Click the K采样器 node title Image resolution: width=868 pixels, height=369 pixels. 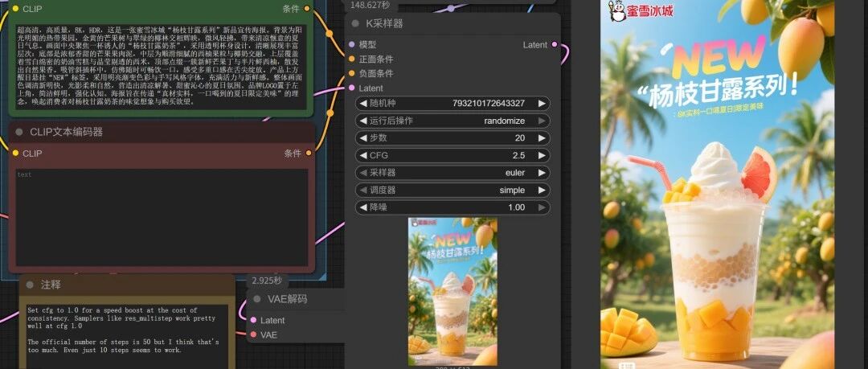click(384, 23)
